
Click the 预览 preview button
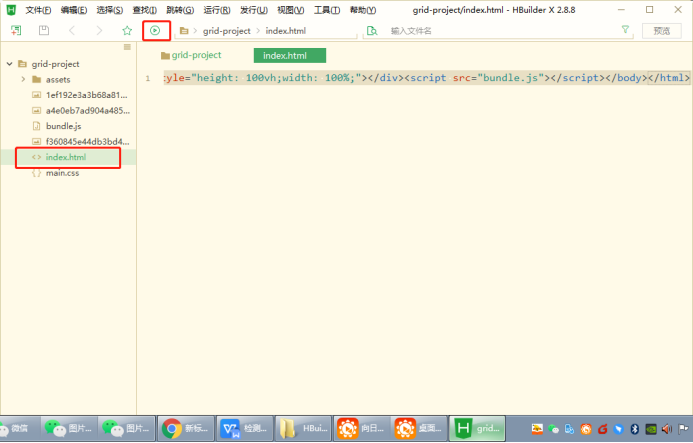[661, 31]
